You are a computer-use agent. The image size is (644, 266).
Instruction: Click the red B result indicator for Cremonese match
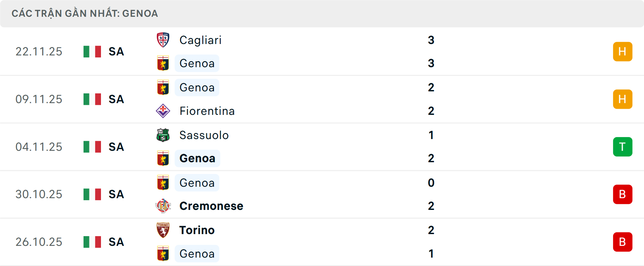pos(623,194)
